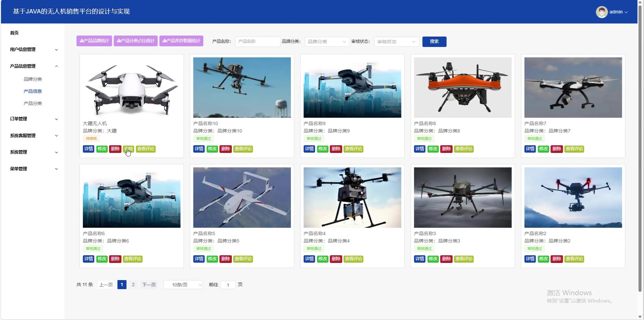The width and height of the screenshot is (644, 320).
Task: Click 修改 on 产品名称7 card
Action: pos(543,149)
